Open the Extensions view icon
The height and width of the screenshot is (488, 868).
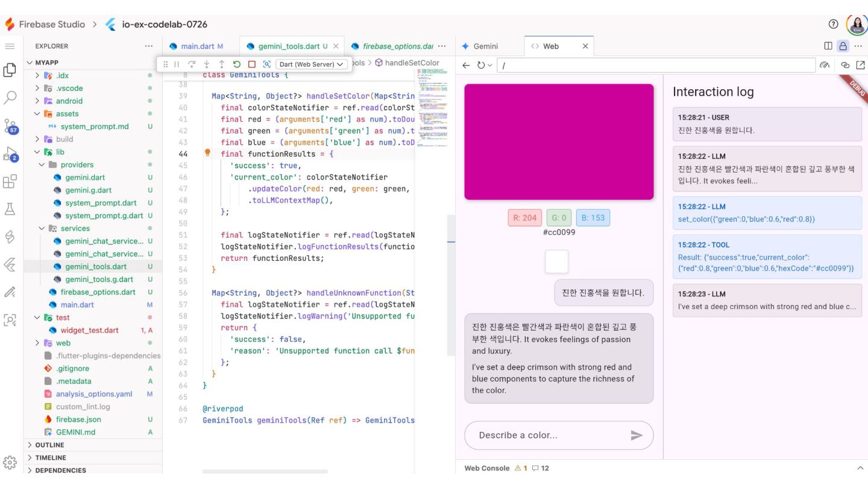coord(10,181)
